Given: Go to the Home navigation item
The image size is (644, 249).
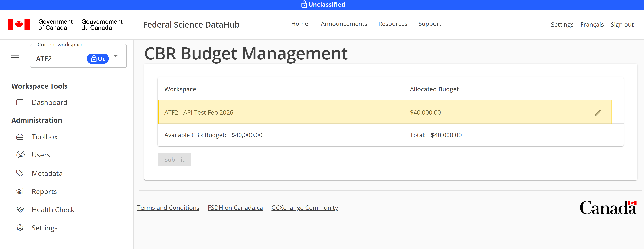Looking at the screenshot, I should [x=299, y=24].
